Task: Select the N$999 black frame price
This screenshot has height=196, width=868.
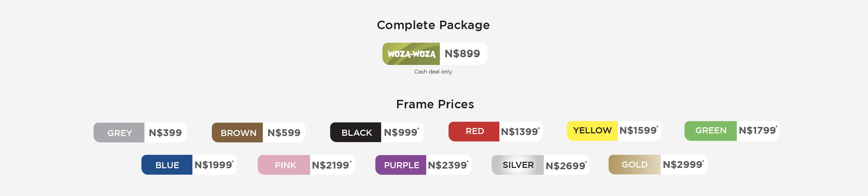Action: 401,132
